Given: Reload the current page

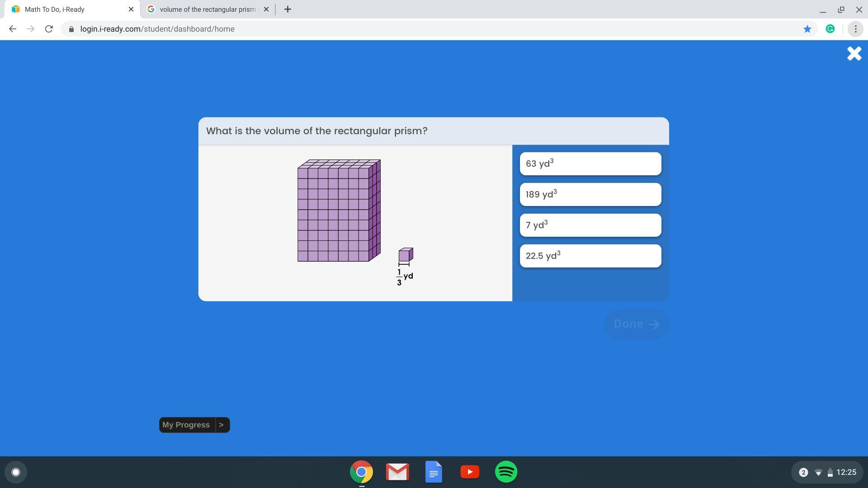Looking at the screenshot, I should 49,29.
